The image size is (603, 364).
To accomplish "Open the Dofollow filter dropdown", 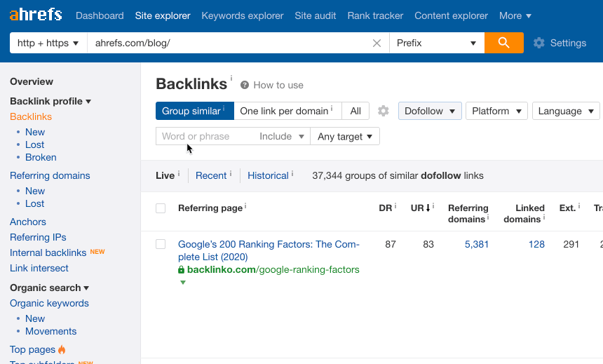I will (430, 111).
